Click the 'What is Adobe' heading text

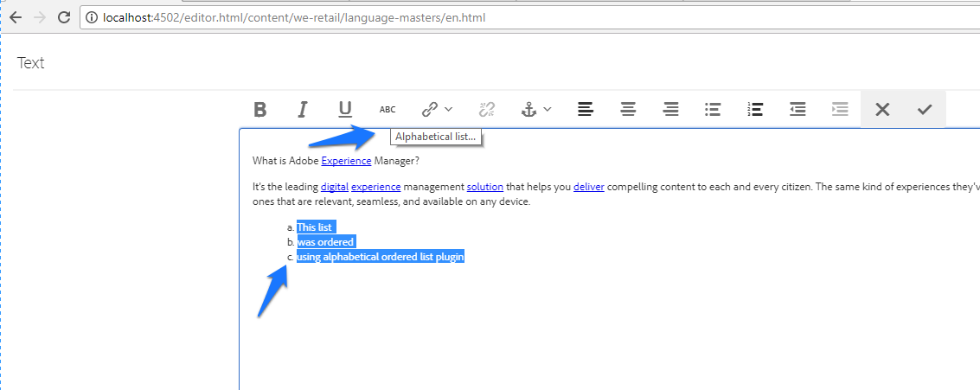[x=285, y=161]
